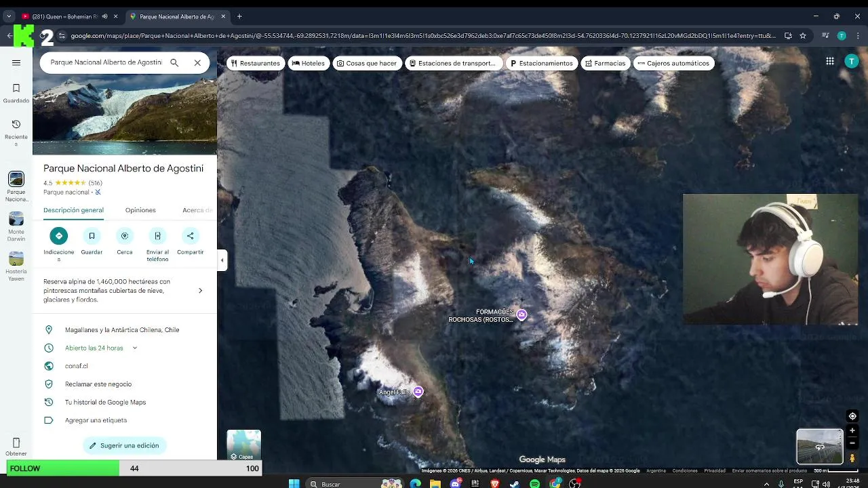
Task: Click the install app icon in address bar
Action: click(x=788, y=36)
